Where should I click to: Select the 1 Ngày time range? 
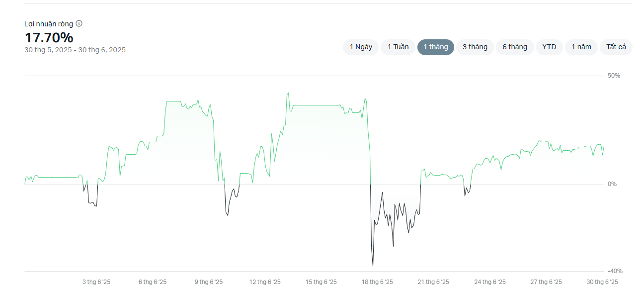click(361, 47)
